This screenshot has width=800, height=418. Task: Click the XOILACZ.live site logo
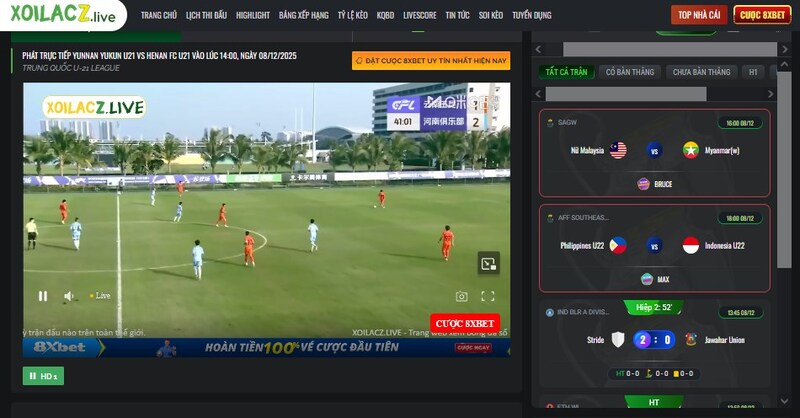[62, 14]
